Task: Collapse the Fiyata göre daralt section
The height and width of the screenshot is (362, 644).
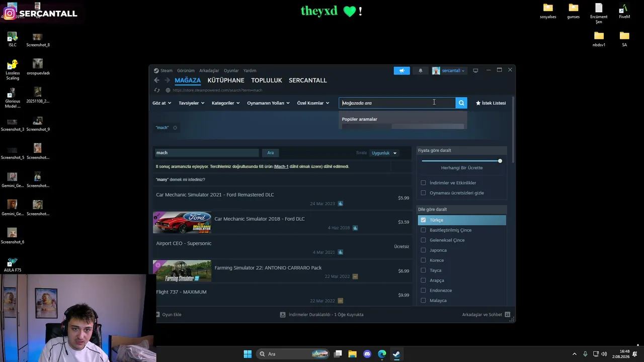Action: 462,150
